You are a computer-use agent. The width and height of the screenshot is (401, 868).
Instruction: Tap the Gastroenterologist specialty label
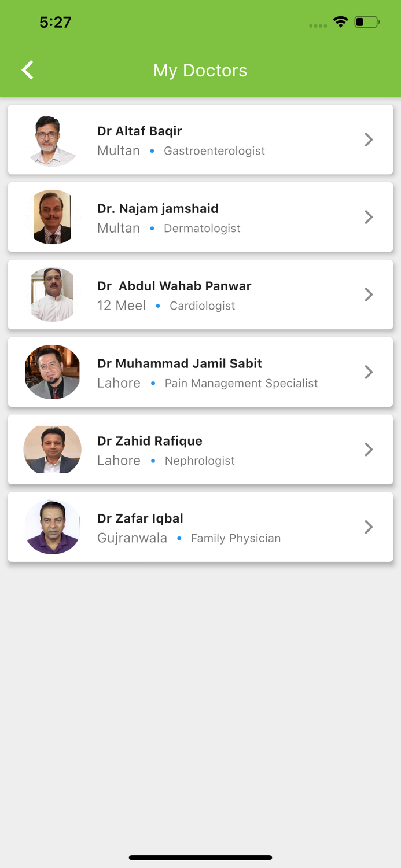[x=214, y=150]
